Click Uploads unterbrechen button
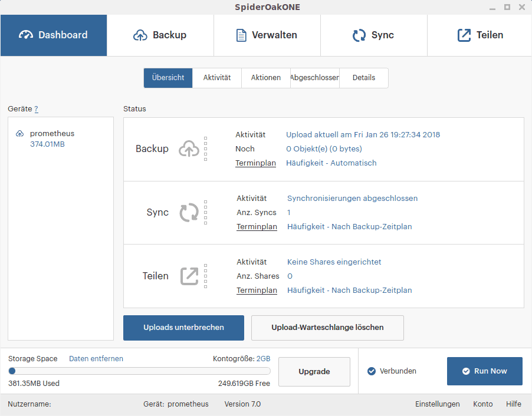 tap(183, 328)
